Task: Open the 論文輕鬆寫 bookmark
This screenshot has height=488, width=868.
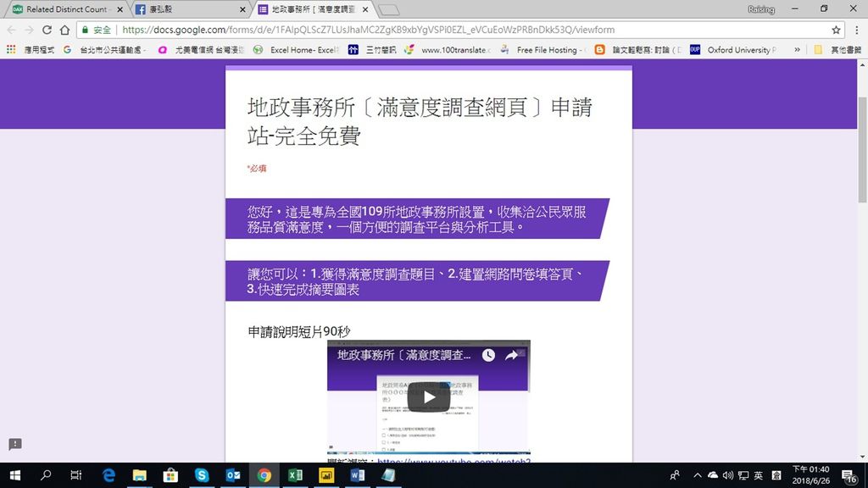Action: tap(638, 50)
